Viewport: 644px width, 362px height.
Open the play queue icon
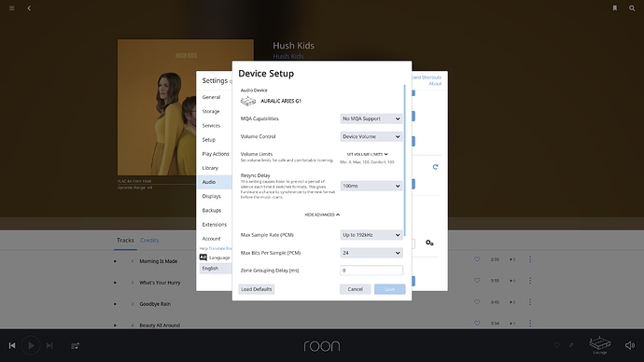[x=76, y=346]
